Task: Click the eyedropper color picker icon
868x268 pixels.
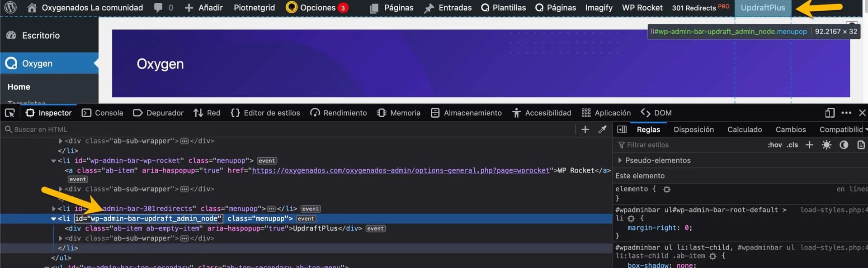Action: [x=602, y=129]
